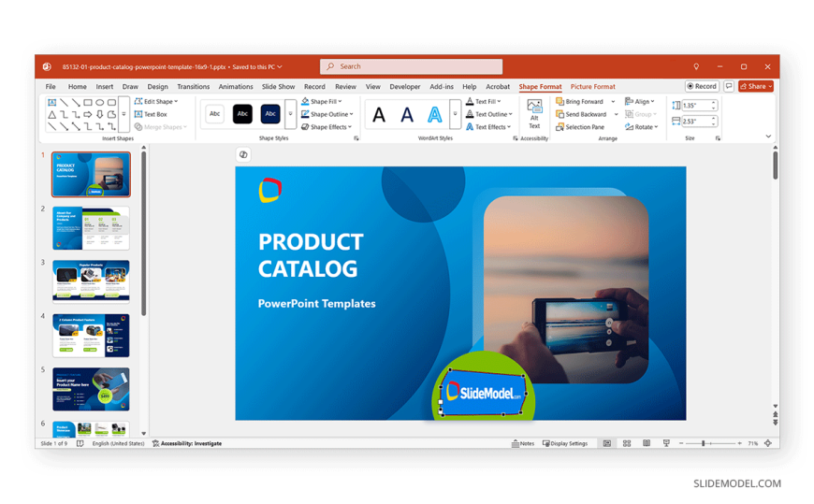Switch to the Transitions tab
Screen dimensions: 814x504
click(x=193, y=87)
